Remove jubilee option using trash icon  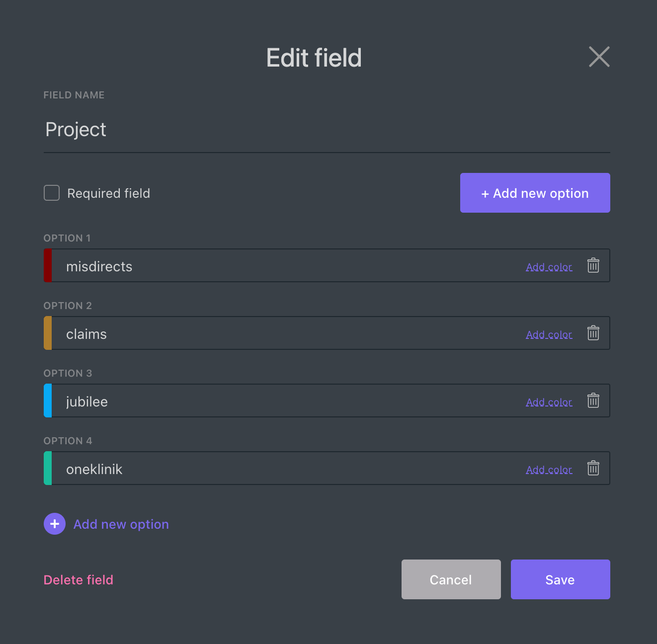593,401
